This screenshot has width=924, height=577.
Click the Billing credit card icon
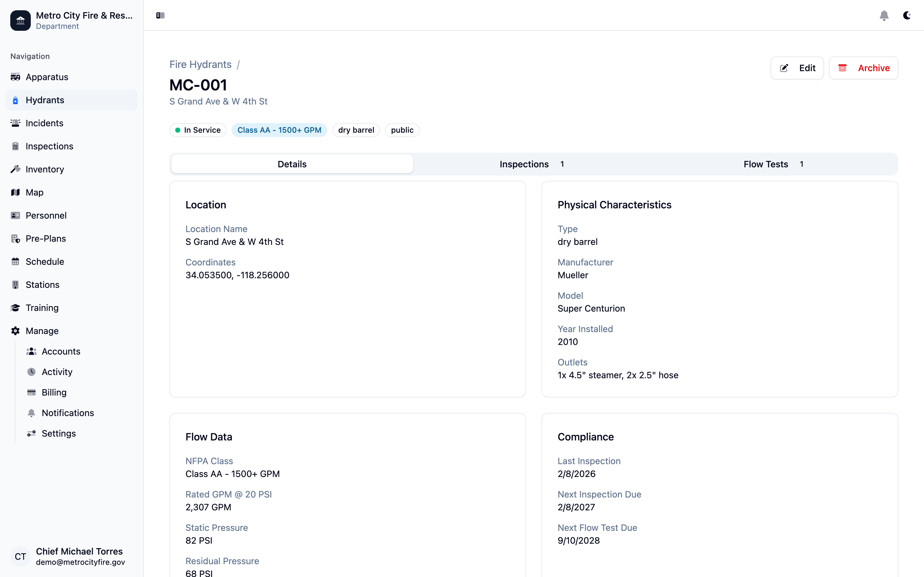tap(31, 392)
